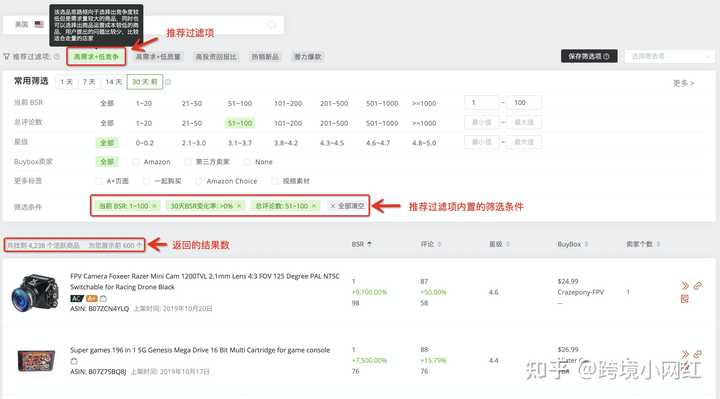Viewport: 720px width, 399px height.
Task: Enable the 一起购买 checkbox
Action: pos(146,181)
